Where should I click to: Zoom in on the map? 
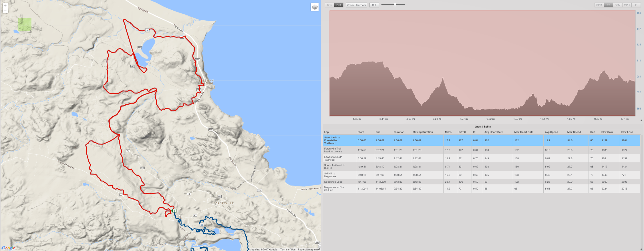5,5
